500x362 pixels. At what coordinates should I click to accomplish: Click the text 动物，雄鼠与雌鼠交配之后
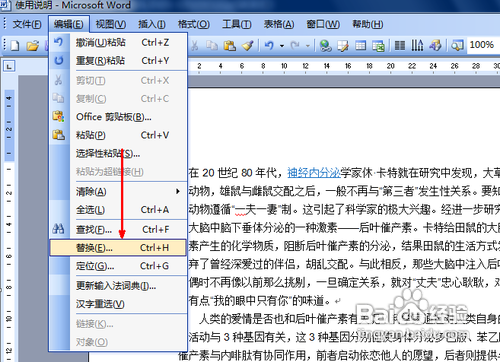252,191
